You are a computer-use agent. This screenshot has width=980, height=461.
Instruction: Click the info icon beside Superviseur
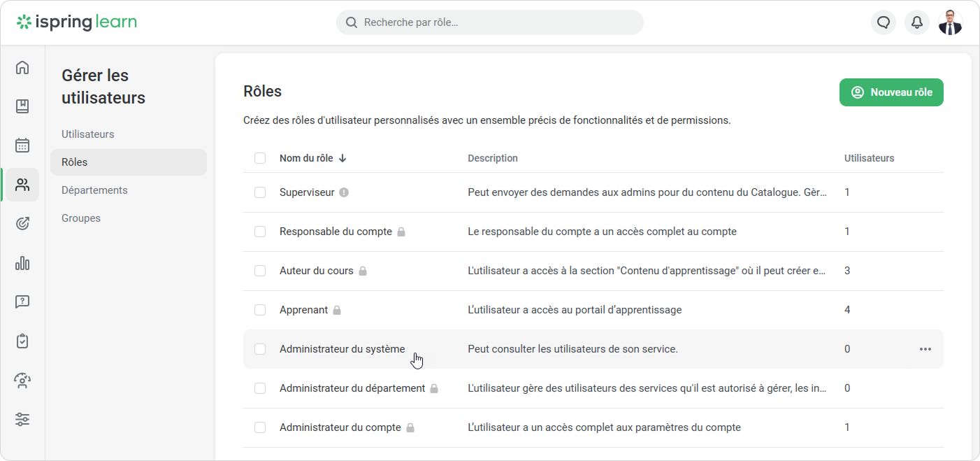[344, 192]
